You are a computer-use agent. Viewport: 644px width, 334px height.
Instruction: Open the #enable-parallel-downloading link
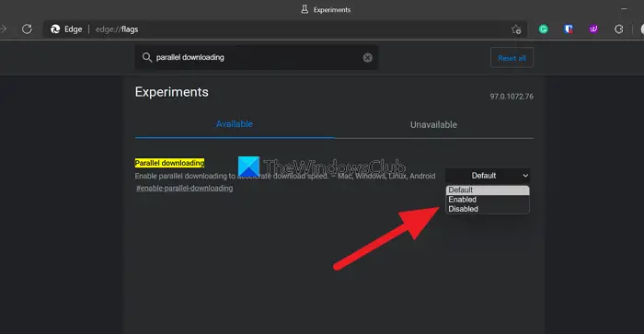click(184, 188)
